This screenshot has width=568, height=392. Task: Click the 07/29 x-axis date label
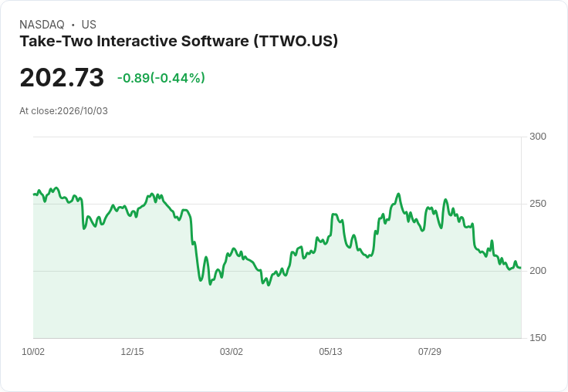(x=430, y=352)
